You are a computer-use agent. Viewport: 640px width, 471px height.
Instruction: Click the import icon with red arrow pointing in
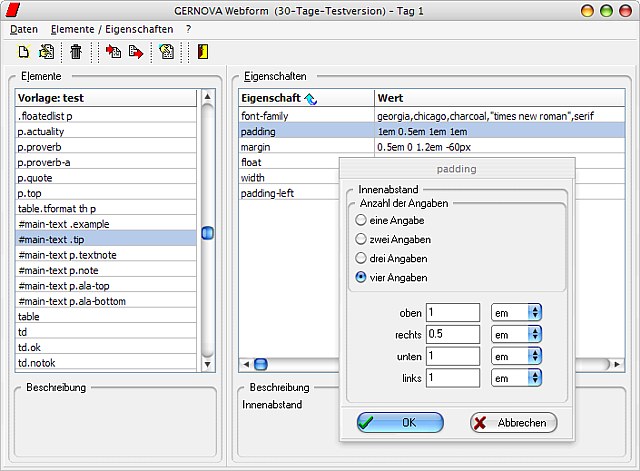[113, 52]
